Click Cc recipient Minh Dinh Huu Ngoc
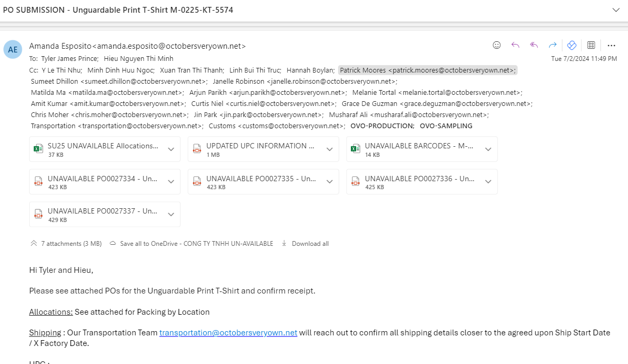This screenshot has height=364, width=628. point(120,70)
